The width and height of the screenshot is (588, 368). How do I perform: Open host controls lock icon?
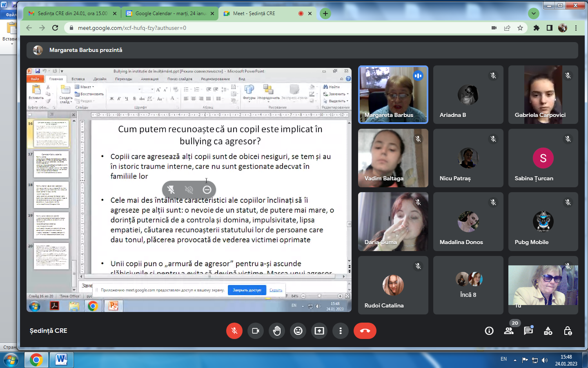(x=568, y=331)
